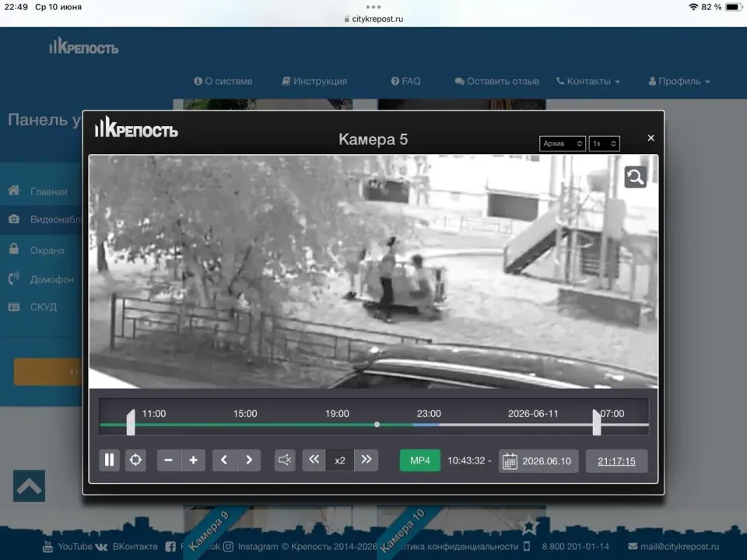Zoom out timeline with minus button
747x560 pixels.
169,460
